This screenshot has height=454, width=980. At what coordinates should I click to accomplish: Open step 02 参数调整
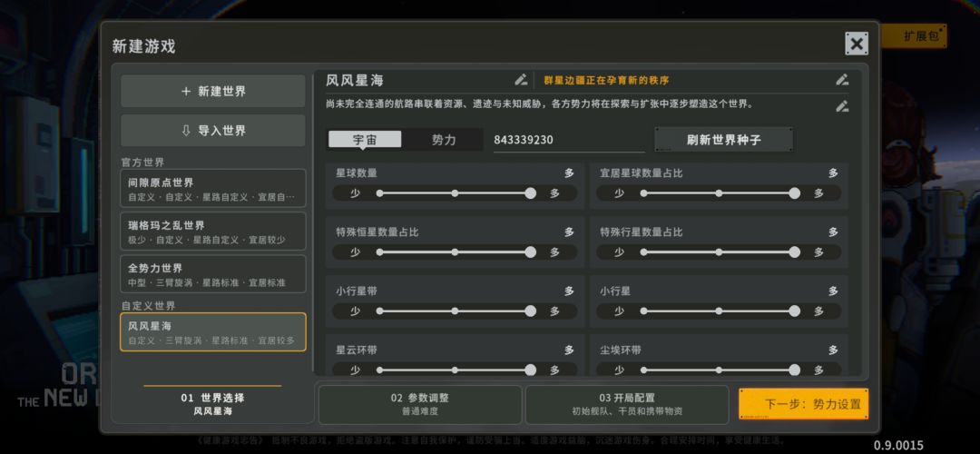coord(420,404)
